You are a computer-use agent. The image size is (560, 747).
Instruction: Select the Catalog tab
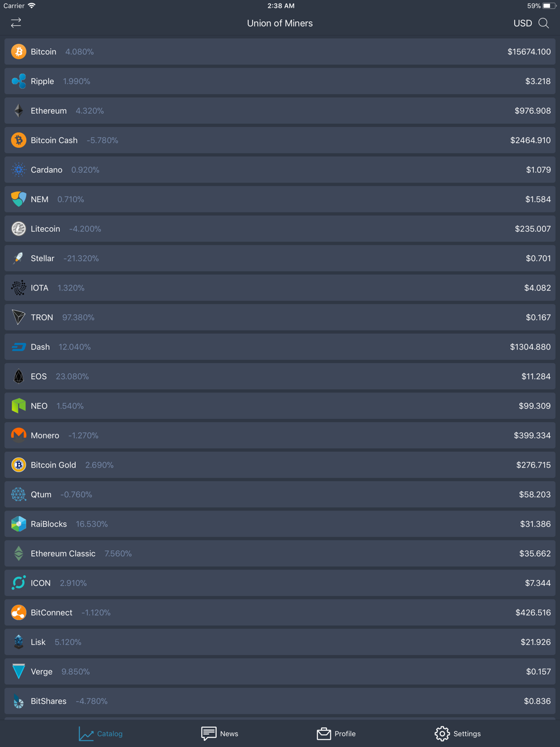101,734
